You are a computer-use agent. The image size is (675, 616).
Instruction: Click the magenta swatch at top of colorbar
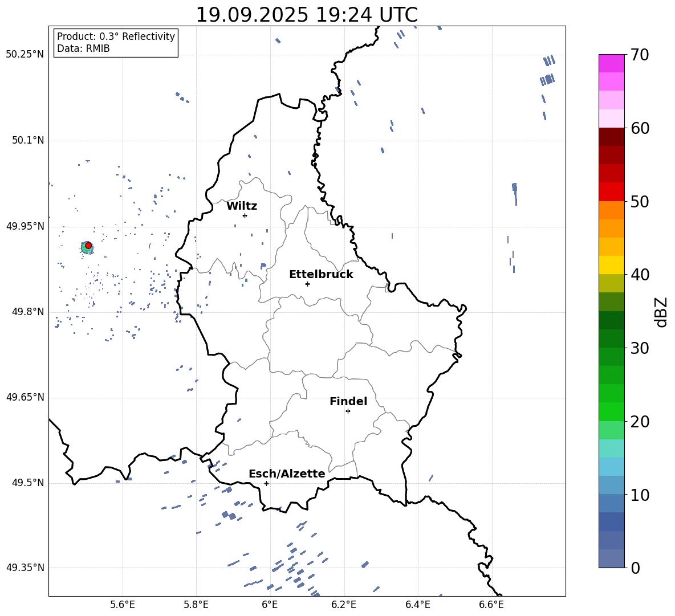[611, 63]
